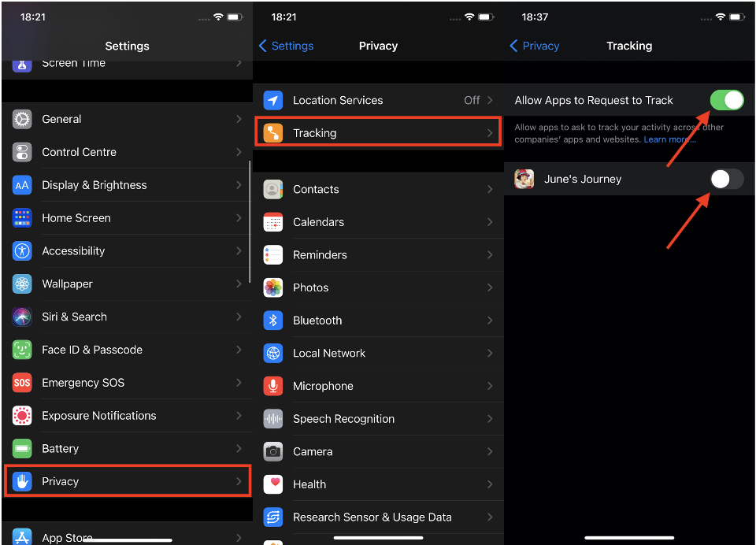The height and width of the screenshot is (545, 756).
Task: Tap the Siri & Search icon
Action: [22, 317]
